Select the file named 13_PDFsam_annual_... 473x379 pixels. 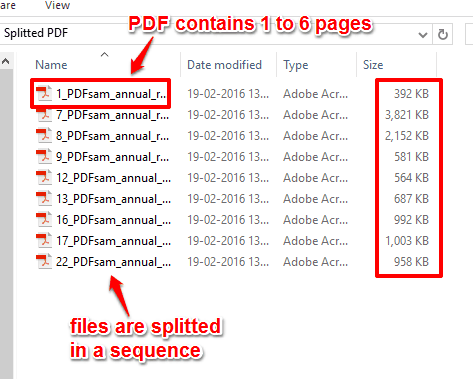click(x=113, y=199)
